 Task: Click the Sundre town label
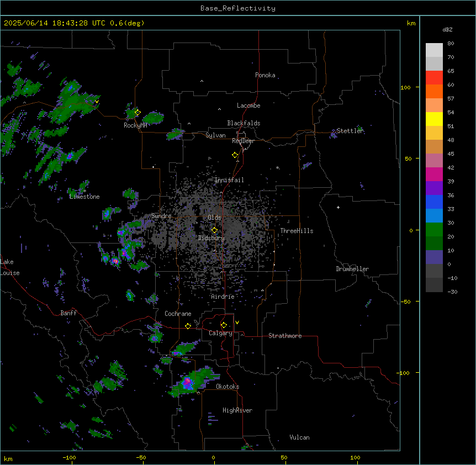[161, 216]
